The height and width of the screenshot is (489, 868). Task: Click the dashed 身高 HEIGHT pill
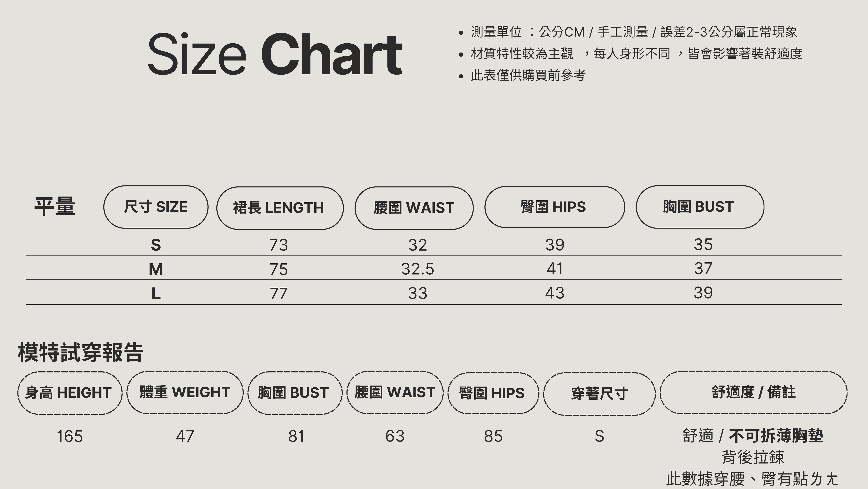(x=70, y=393)
